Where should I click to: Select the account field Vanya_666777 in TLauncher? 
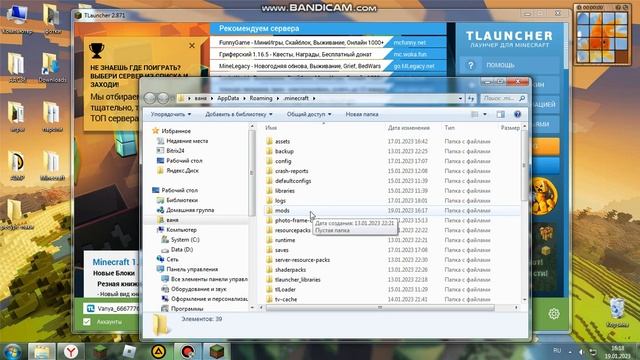tap(112, 309)
